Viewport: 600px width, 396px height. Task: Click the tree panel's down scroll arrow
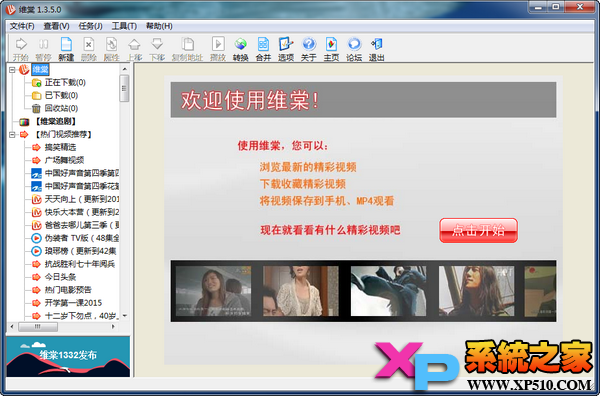point(125,316)
